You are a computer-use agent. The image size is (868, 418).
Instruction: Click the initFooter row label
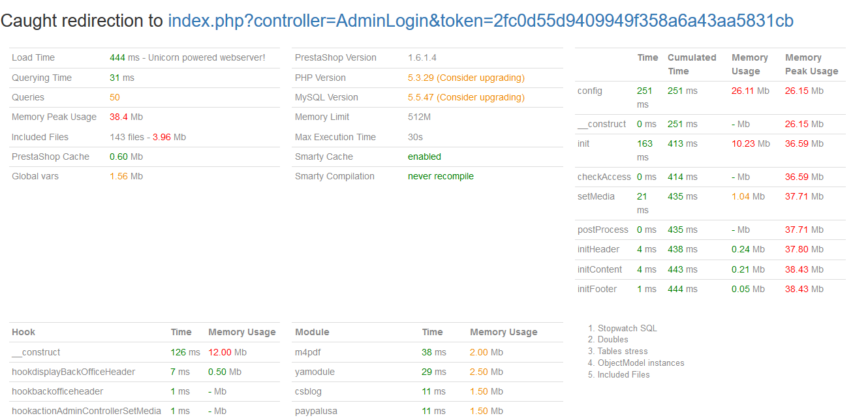pyautogui.click(x=597, y=289)
